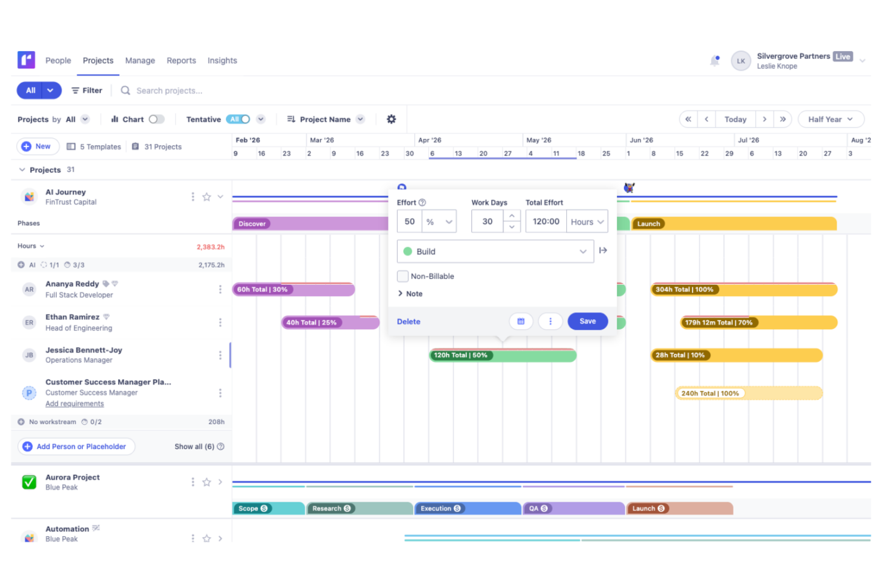The height and width of the screenshot is (588, 882).
Task: Open timeline settings gear icon
Action: tap(391, 119)
